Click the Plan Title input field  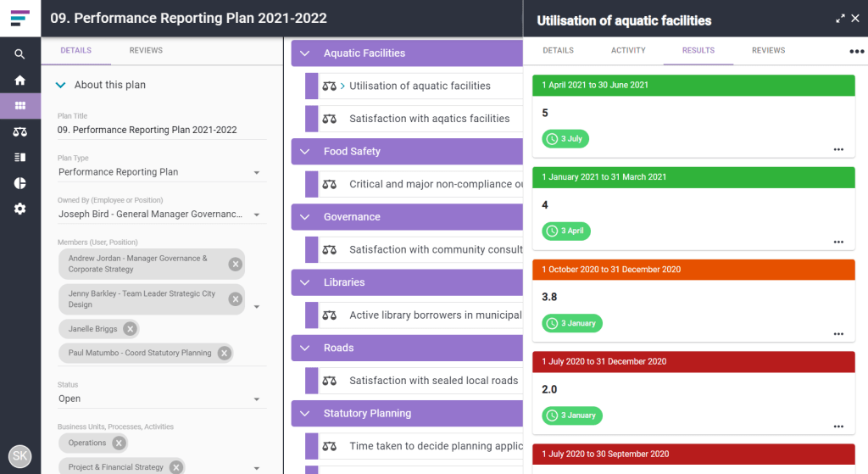click(162, 130)
